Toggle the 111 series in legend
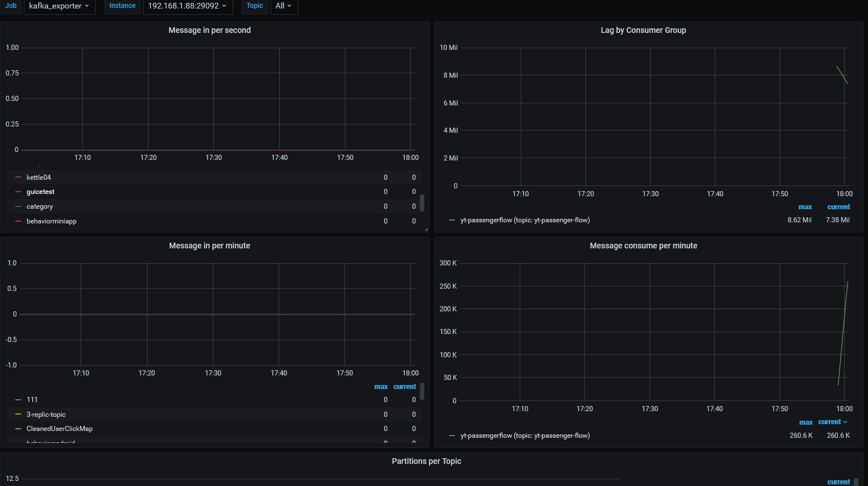 click(x=32, y=400)
